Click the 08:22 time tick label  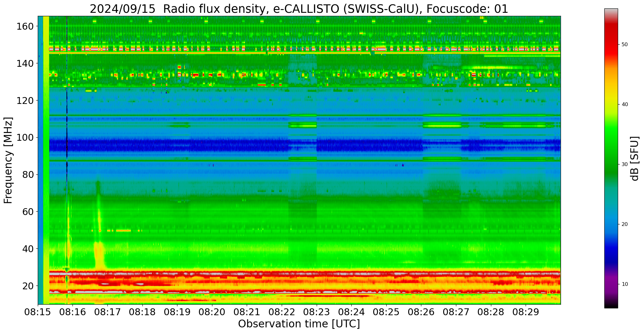pyautogui.click(x=282, y=312)
